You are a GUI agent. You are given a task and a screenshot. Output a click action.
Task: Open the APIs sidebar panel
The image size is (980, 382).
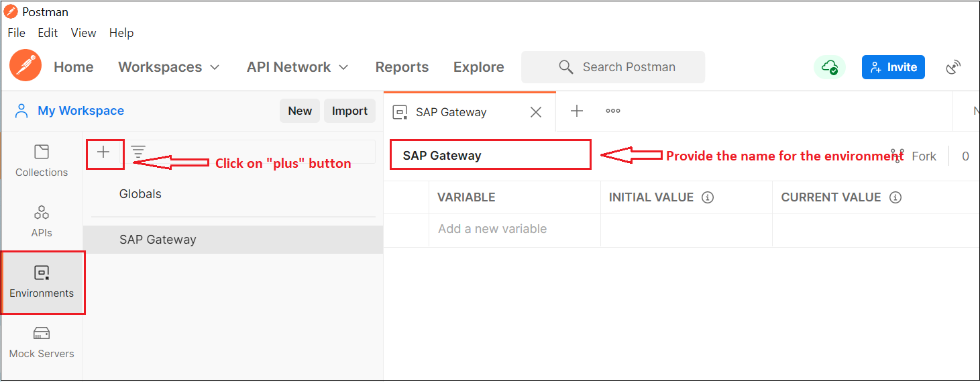coord(42,221)
